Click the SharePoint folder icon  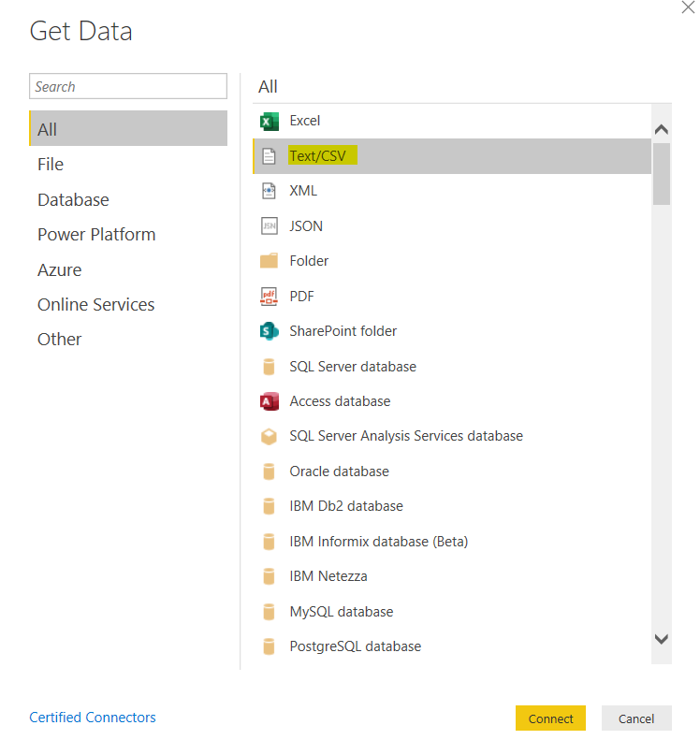pos(270,331)
